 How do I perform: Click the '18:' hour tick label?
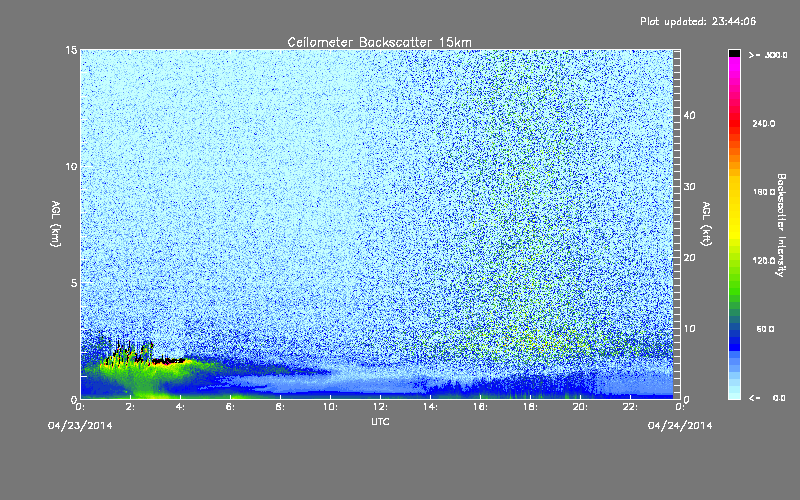(531, 407)
